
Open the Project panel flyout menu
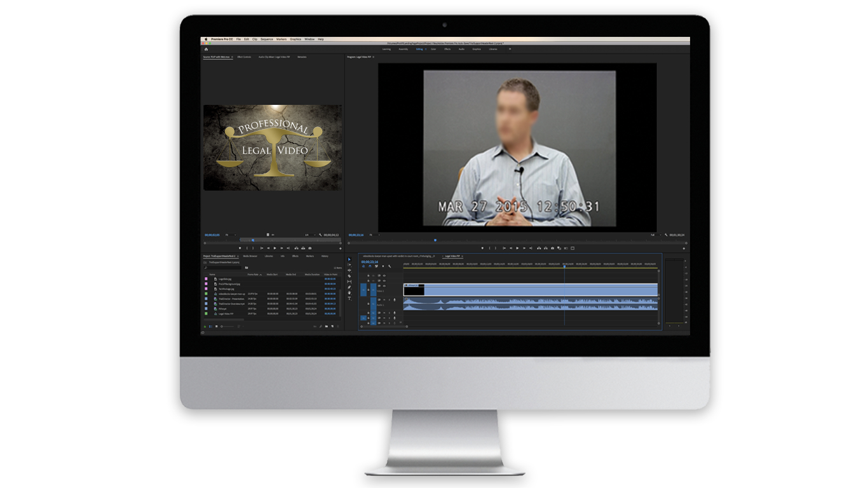238,256
